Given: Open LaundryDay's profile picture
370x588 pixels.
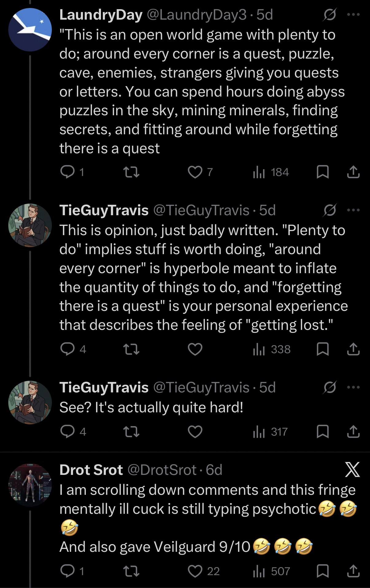Looking at the screenshot, I should pyautogui.click(x=30, y=30).
